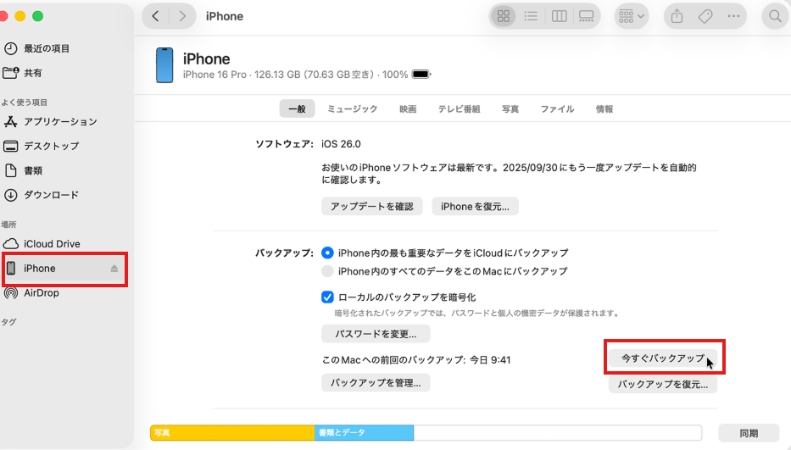Click the battery level icon
Image resolution: width=791 pixels, height=450 pixels.
tap(421, 75)
